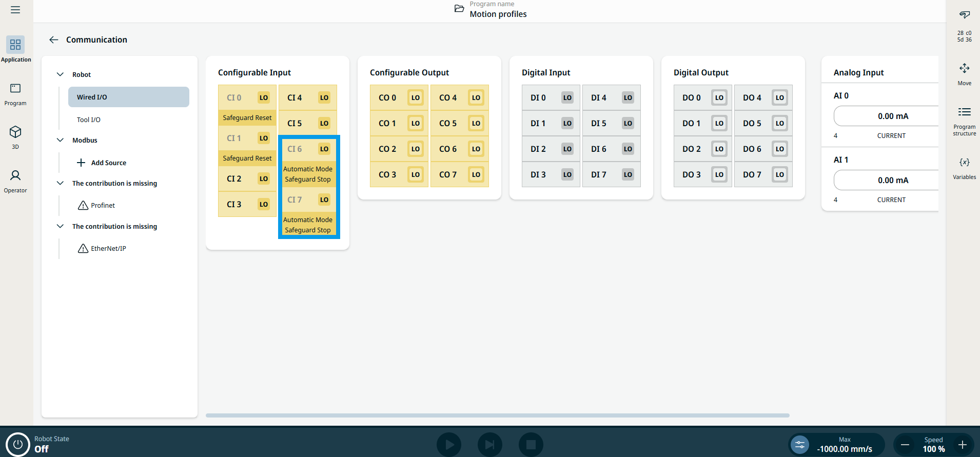Viewport: 980px width, 457px height.
Task: Switch to the Operator screen icon
Action: coord(15,176)
